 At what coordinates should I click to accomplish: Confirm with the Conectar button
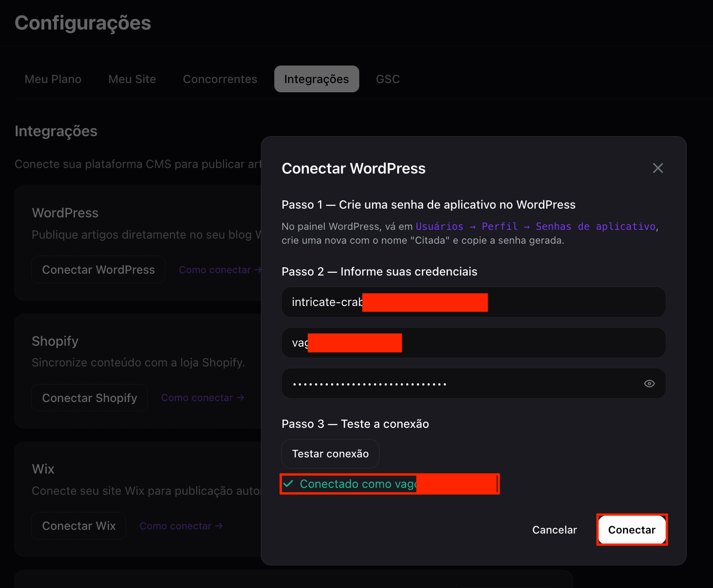[x=632, y=530]
